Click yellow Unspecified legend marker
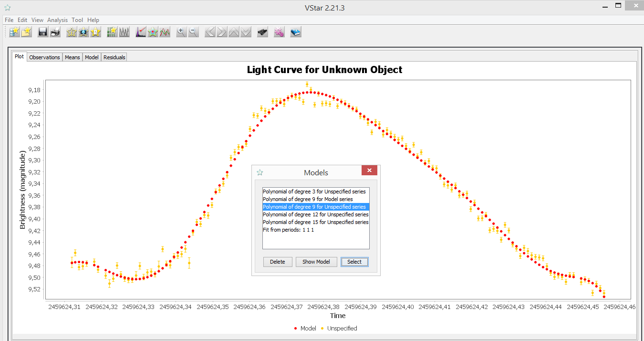This screenshot has width=644, height=341. (322, 329)
